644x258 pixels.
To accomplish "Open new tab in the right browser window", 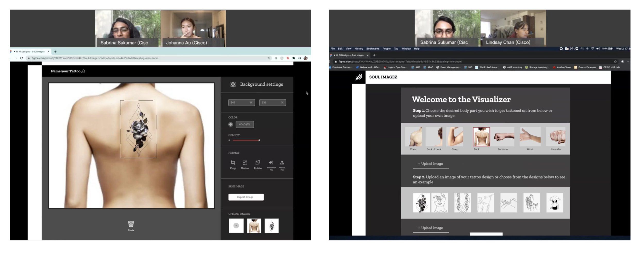I will tap(374, 55).
